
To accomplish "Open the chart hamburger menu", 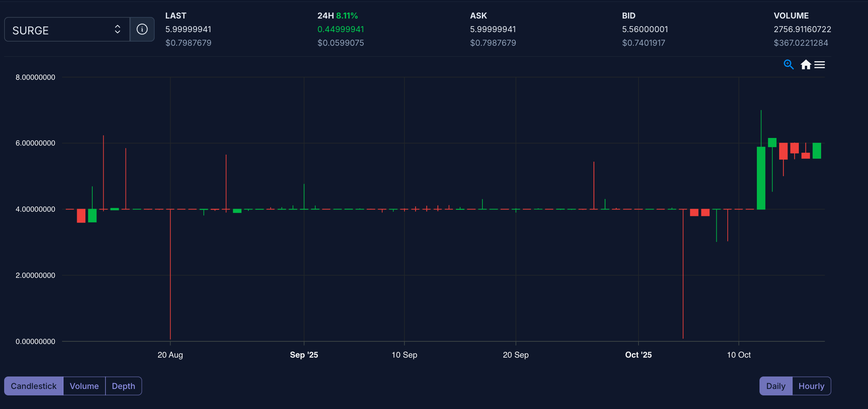I will click(x=820, y=65).
